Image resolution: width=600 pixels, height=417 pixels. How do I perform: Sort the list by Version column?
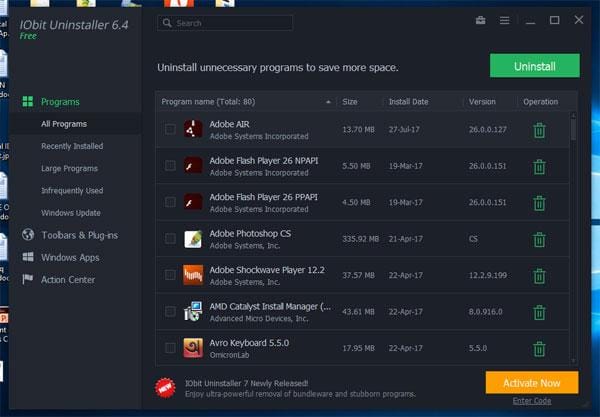click(482, 102)
